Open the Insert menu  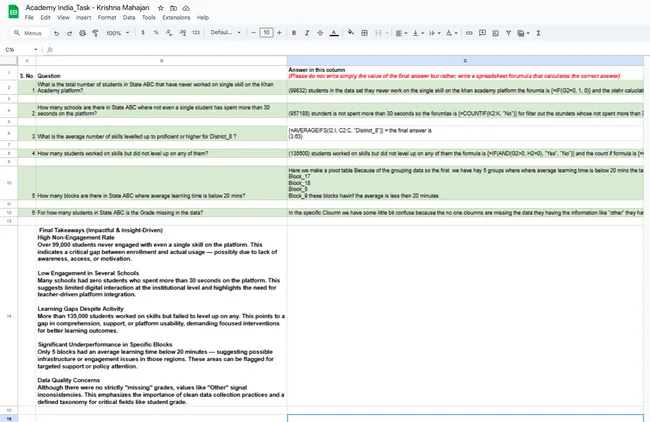[83, 17]
